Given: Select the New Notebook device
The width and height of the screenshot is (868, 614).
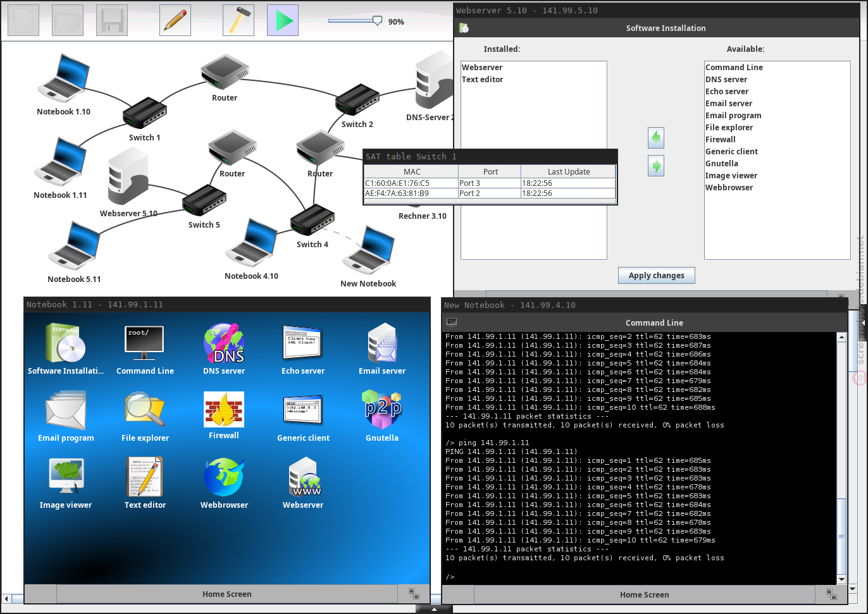Looking at the screenshot, I should (368, 251).
